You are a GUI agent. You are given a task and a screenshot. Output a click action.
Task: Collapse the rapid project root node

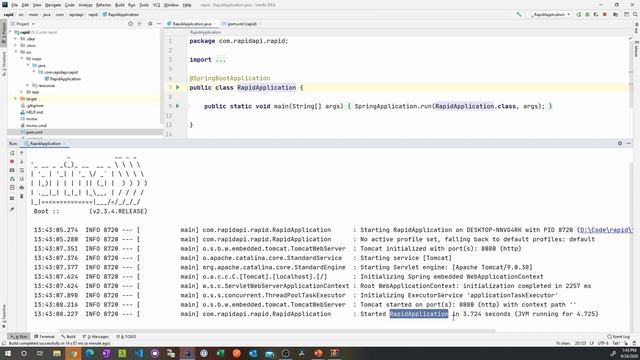11,32
